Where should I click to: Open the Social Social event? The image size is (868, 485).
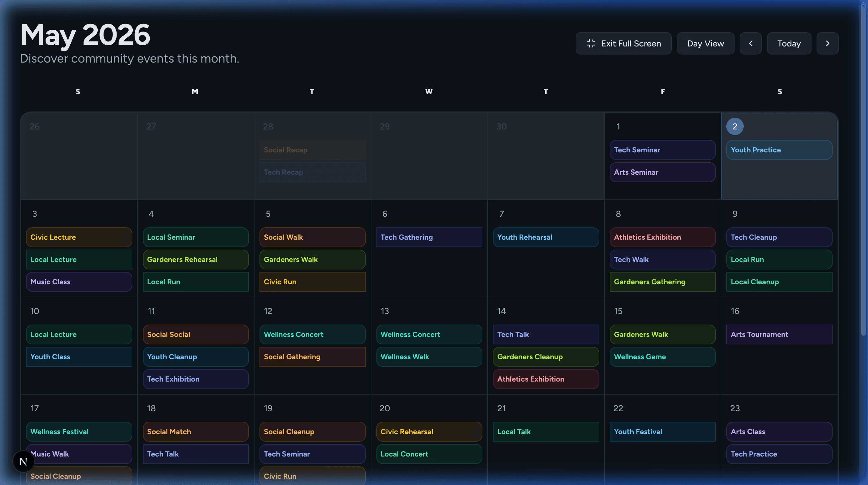click(195, 334)
